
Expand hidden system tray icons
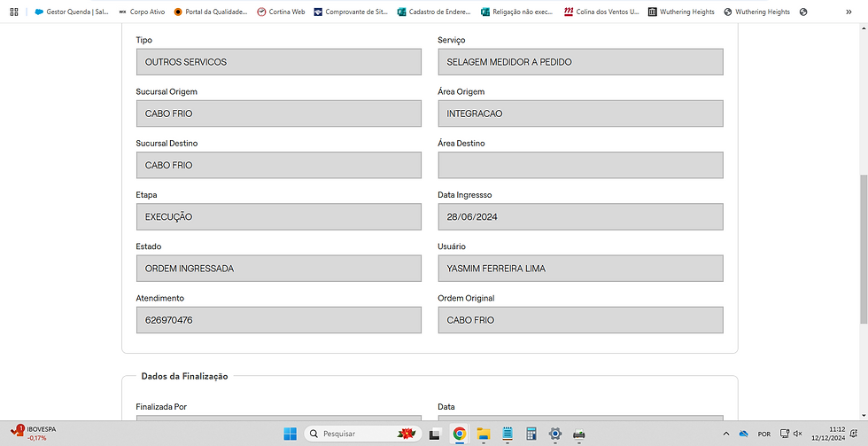coord(726,434)
